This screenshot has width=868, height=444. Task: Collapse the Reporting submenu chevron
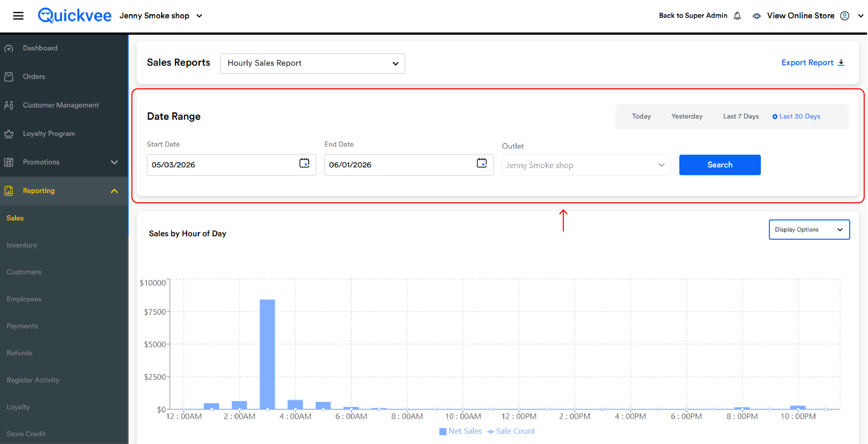coord(114,191)
